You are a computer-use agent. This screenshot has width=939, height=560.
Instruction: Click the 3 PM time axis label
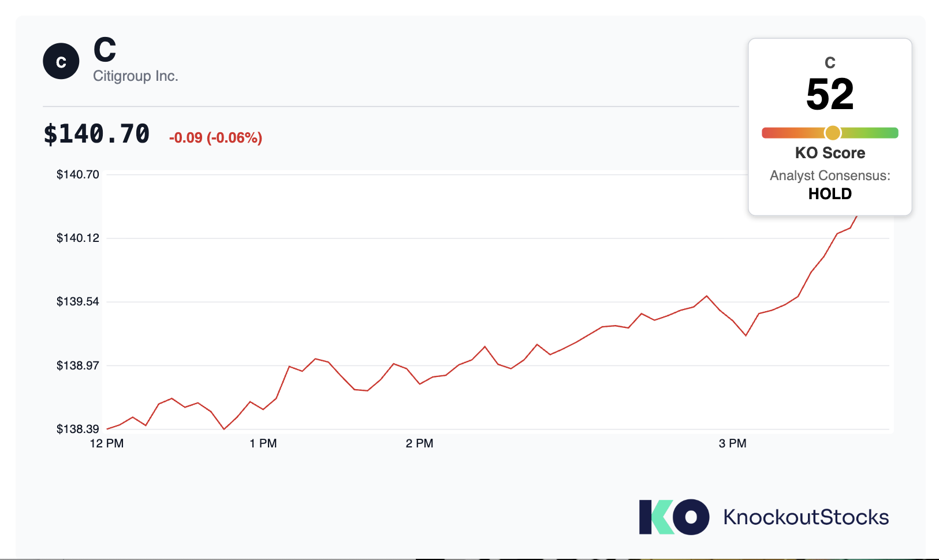click(x=733, y=443)
